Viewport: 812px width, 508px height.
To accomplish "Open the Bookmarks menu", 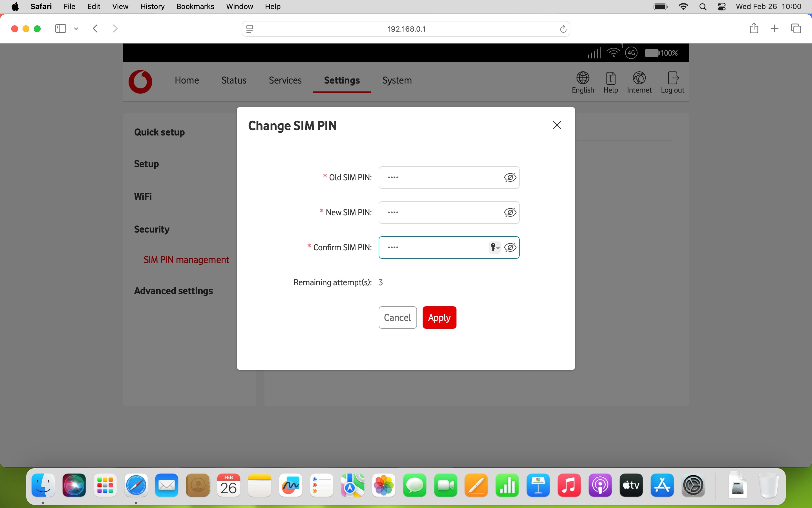I will (195, 6).
